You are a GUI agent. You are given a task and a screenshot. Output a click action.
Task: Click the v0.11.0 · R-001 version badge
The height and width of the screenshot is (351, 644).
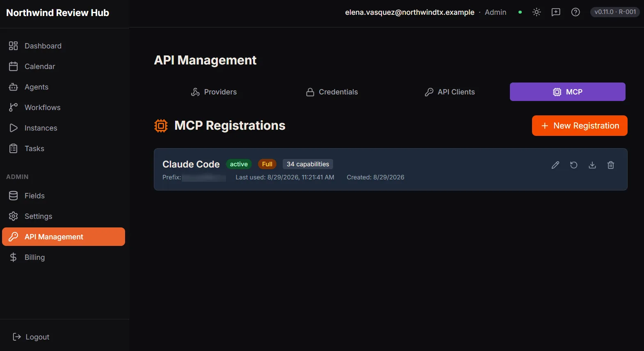[x=615, y=12]
